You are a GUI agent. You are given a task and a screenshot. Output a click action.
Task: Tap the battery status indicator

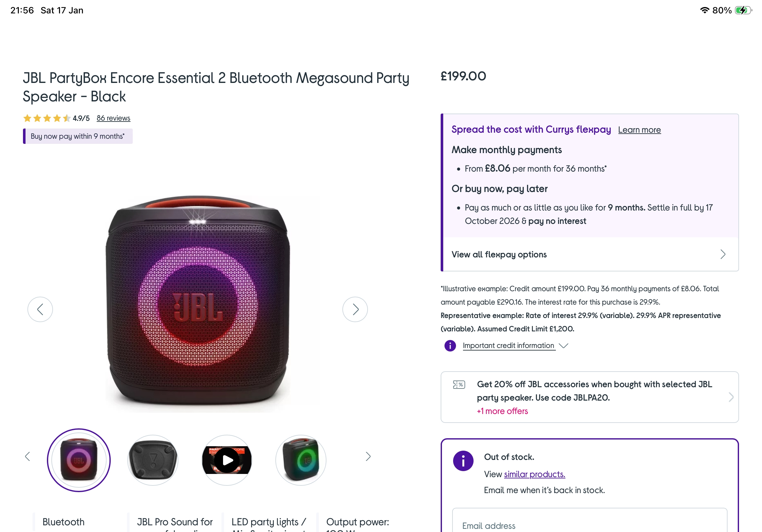[743, 10]
